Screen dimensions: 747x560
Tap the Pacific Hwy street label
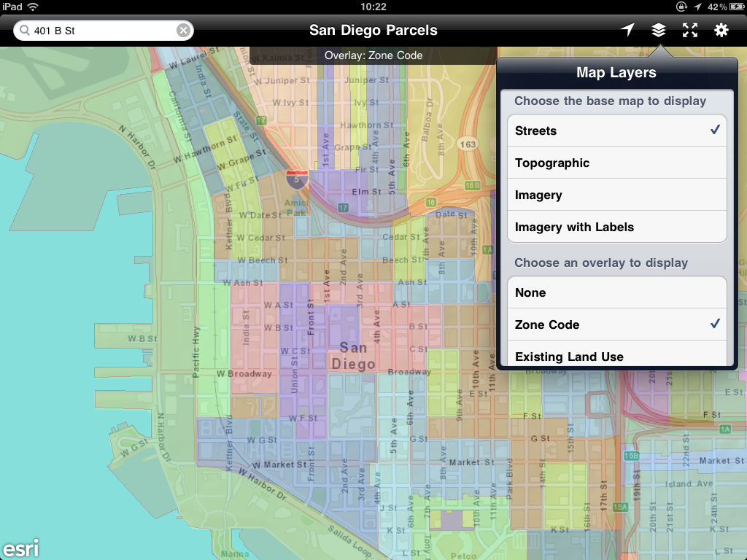coord(196,352)
